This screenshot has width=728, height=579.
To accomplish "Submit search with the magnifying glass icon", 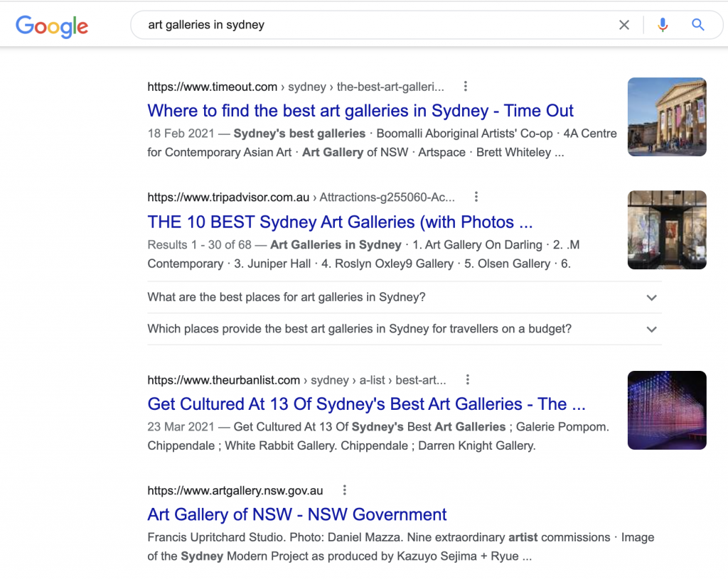I will [698, 25].
